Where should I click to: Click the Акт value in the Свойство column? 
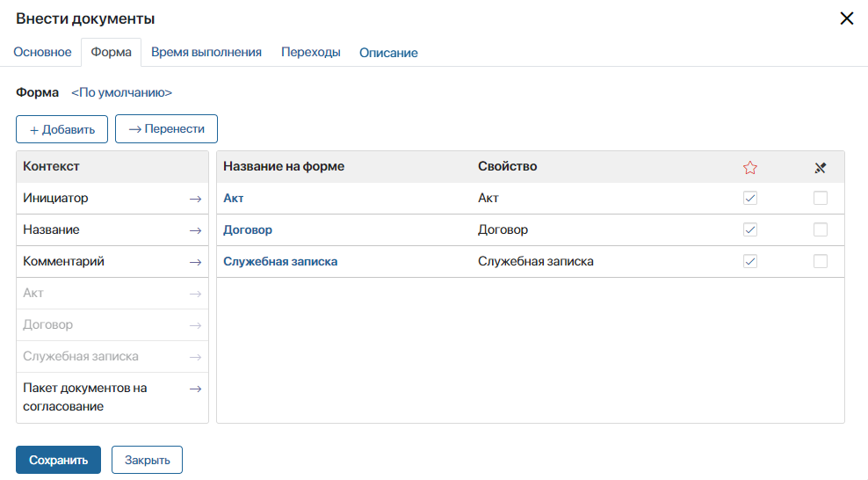pos(488,198)
